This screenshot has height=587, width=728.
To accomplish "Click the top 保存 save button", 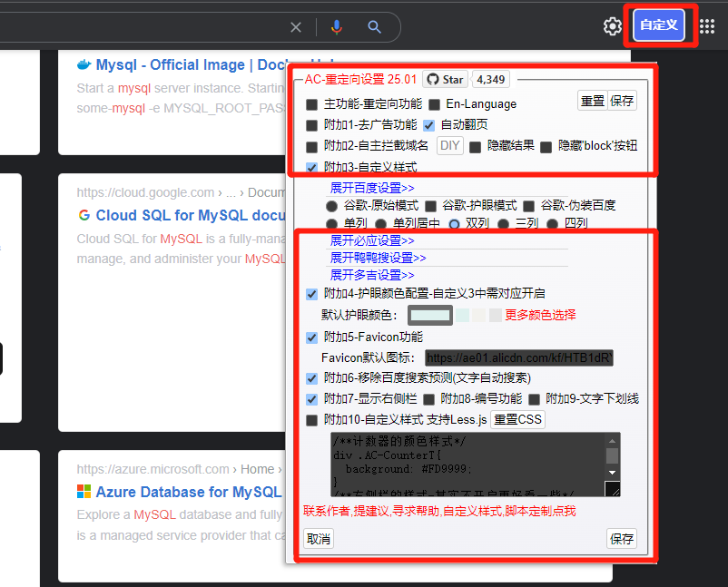I will [622, 101].
